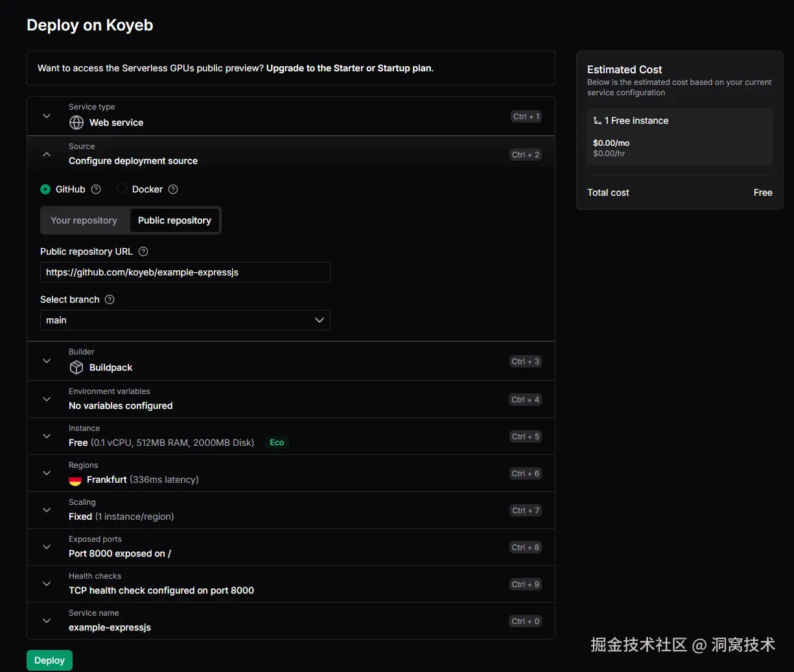Follow the Upgrade to Starter or Startup plan link

pyautogui.click(x=349, y=68)
